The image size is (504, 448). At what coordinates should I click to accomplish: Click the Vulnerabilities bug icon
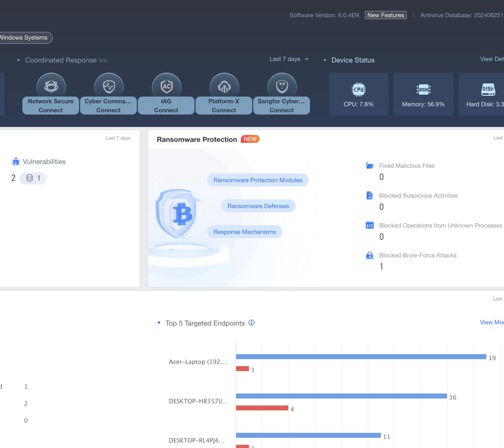(x=16, y=161)
